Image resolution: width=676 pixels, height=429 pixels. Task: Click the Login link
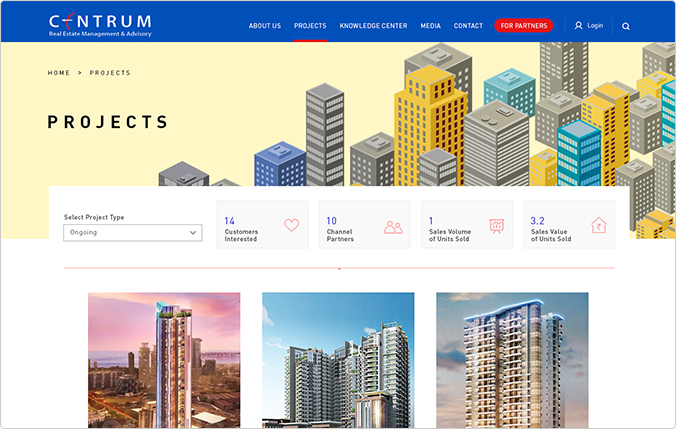pos(595,26)
